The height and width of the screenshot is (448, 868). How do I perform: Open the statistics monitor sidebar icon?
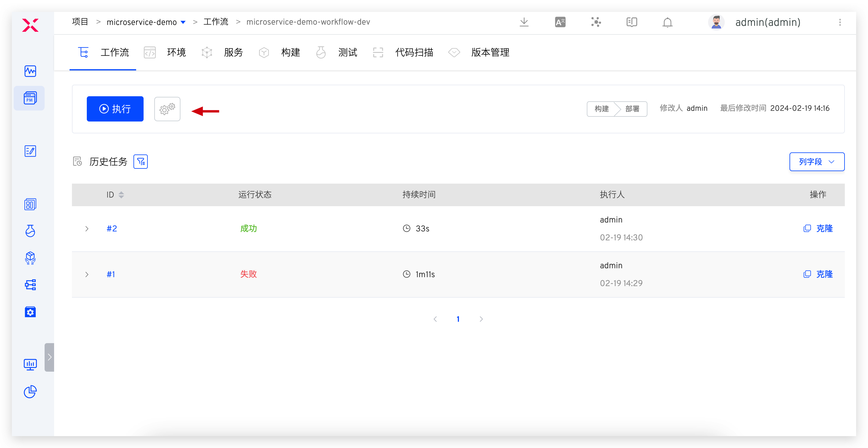point(30,365)
